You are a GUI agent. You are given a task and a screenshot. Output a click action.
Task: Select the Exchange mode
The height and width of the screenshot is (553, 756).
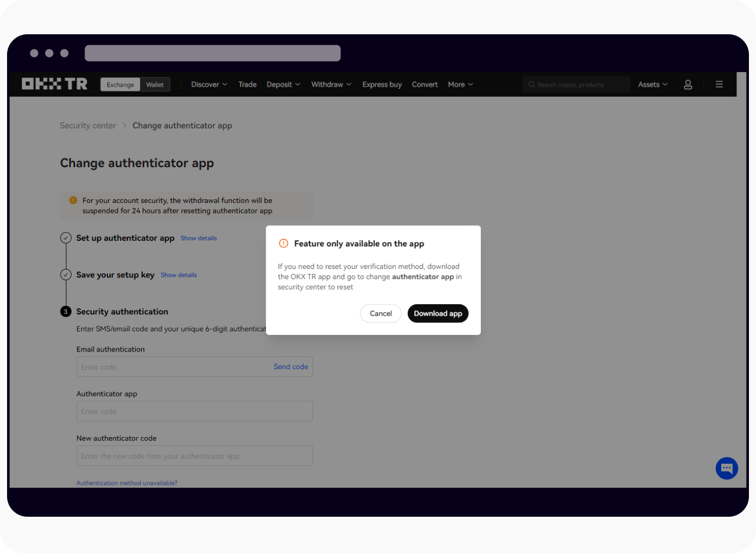coord(120,84)
